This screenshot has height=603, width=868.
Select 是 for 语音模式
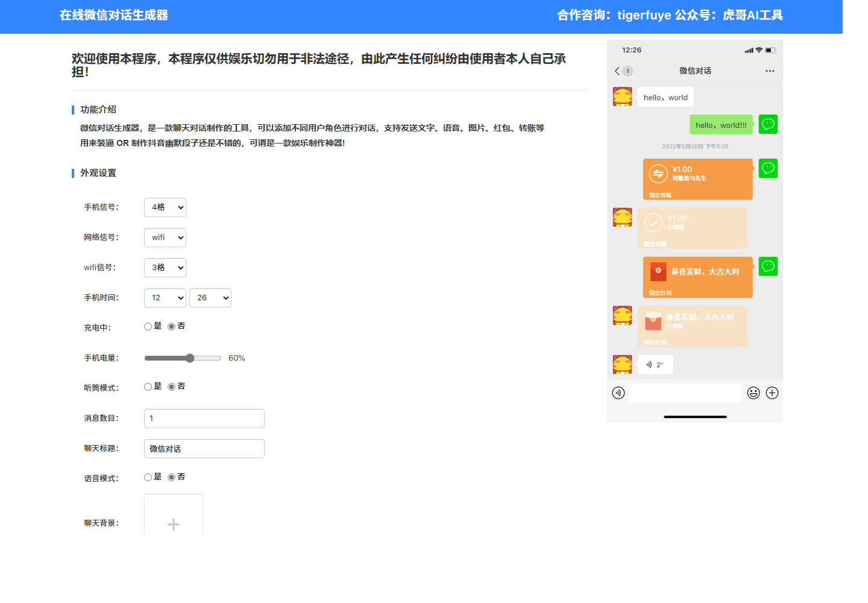(x=148, y=477)
